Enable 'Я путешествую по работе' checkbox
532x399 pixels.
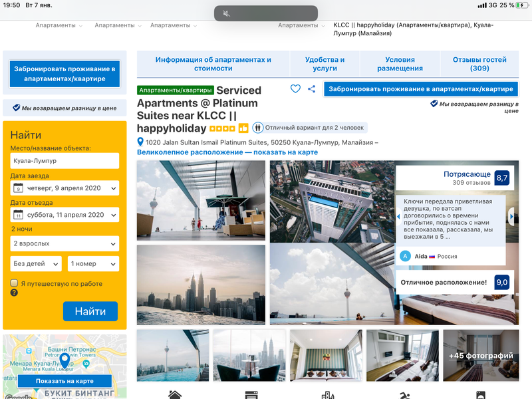(x=14, y=283)
